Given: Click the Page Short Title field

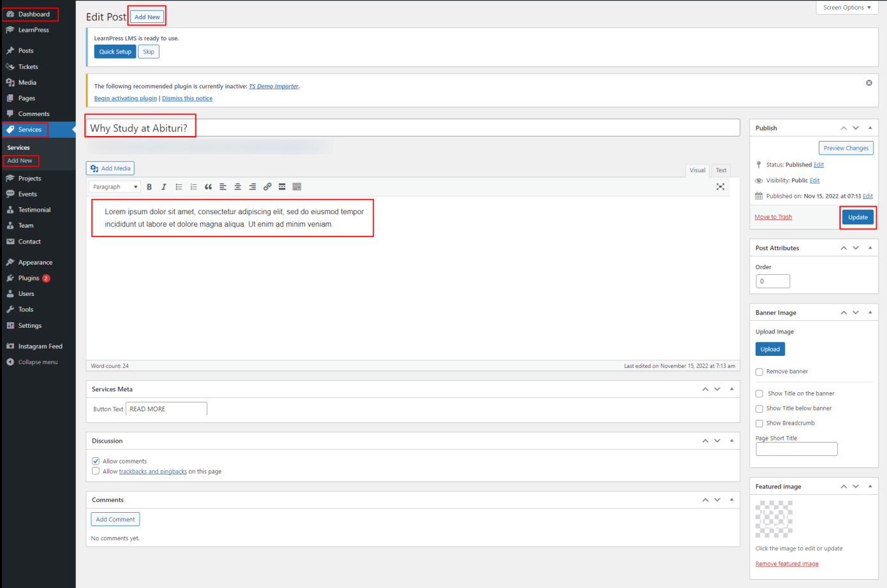Looking at the screenshot, I should point(796,449).
